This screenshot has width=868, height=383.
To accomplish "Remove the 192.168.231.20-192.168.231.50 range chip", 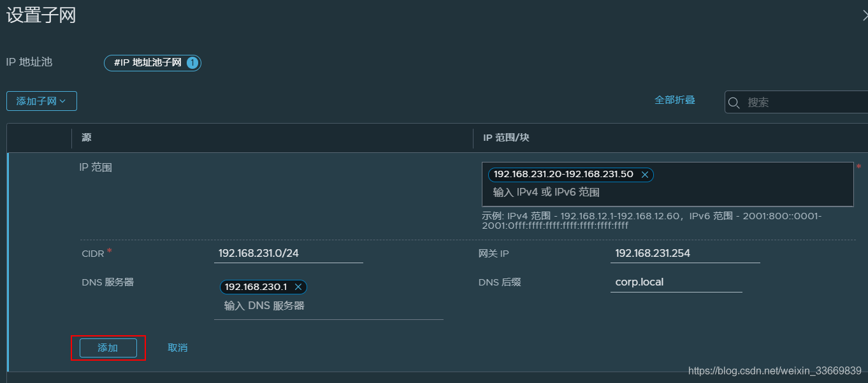I will point(645,175).
